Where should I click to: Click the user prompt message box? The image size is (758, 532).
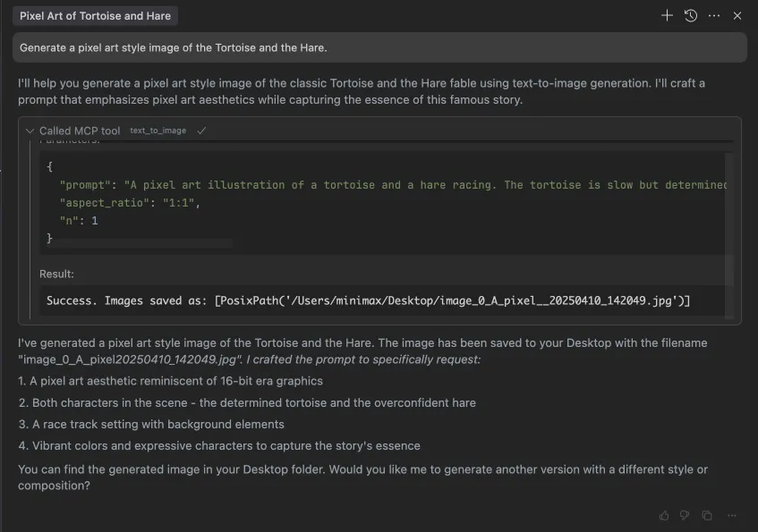click(x=379, y=47)
